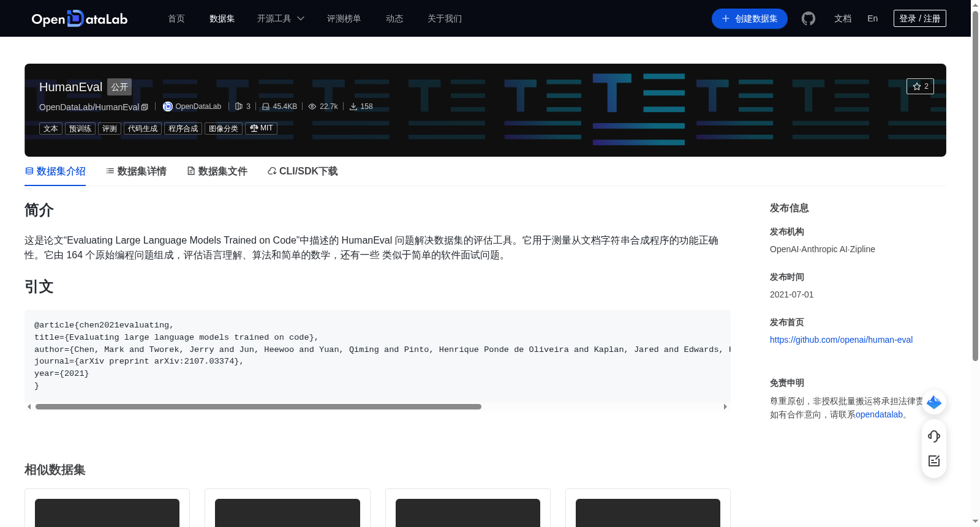Click the file count icon showing 3
Image resolution: width=980 pixels, height=527 pixels.
(x=239, y=107)
